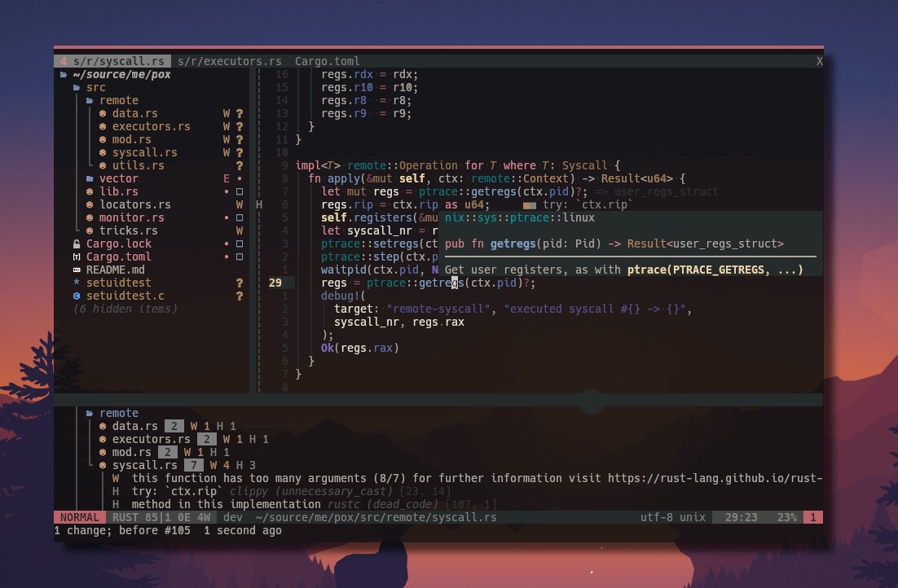Click the Rust icon beside utils.rs
This screenshot has height=588, width=898.
(x=103, y=165)
